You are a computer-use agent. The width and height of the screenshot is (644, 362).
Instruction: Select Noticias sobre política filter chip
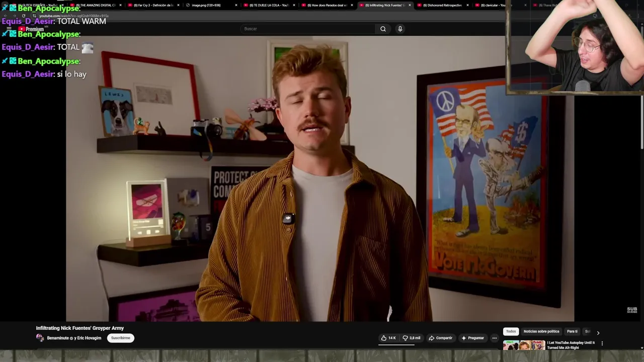pos(541,331)
